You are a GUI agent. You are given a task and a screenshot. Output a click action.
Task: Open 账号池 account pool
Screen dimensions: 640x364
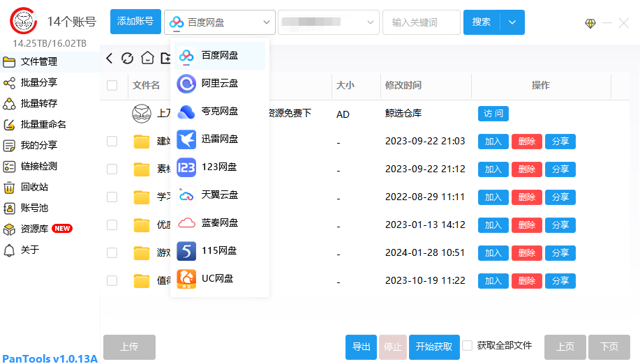[50, 208]
